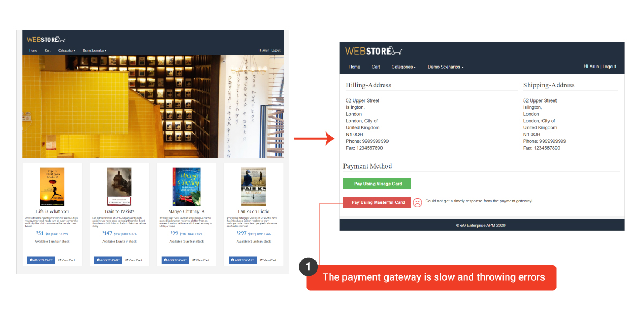This screenshot has height=322, width=644.
Task: Expand Demo Scenarios dropdown on checkout page
Action: [x=445, y=67]
